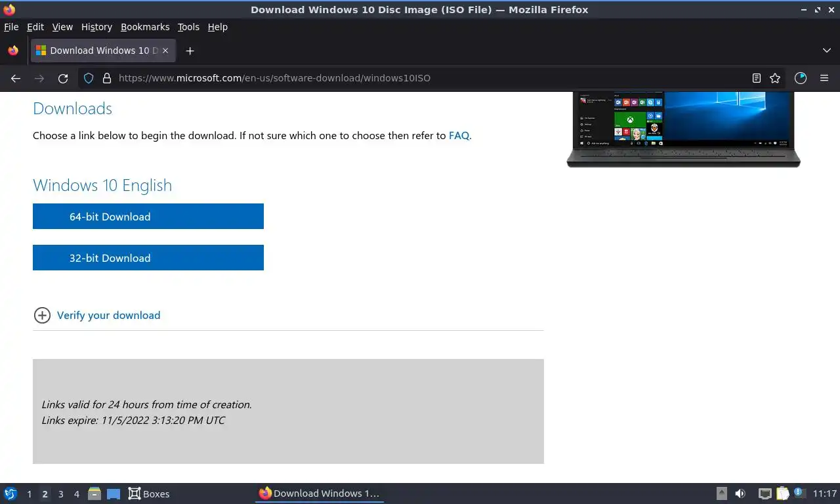Start the 64-bit Download
The height and width of the screenshot is (504, 840).
click(x=148, y=217)
